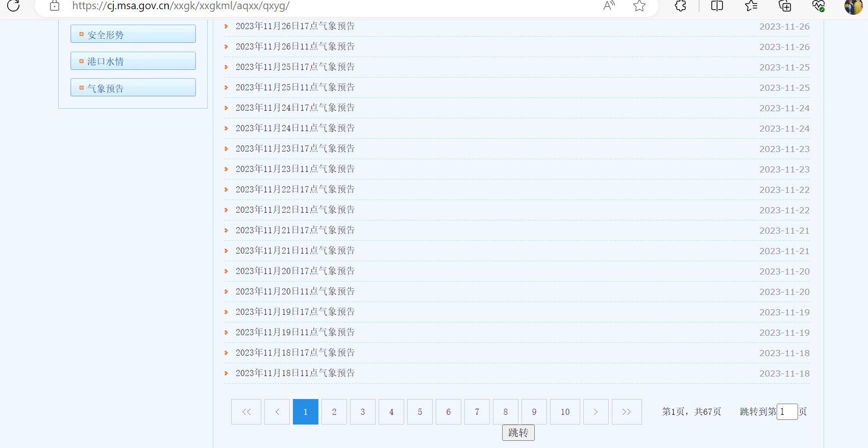
Task: Jump to last page with >> button
Action: tap(627, 412)
